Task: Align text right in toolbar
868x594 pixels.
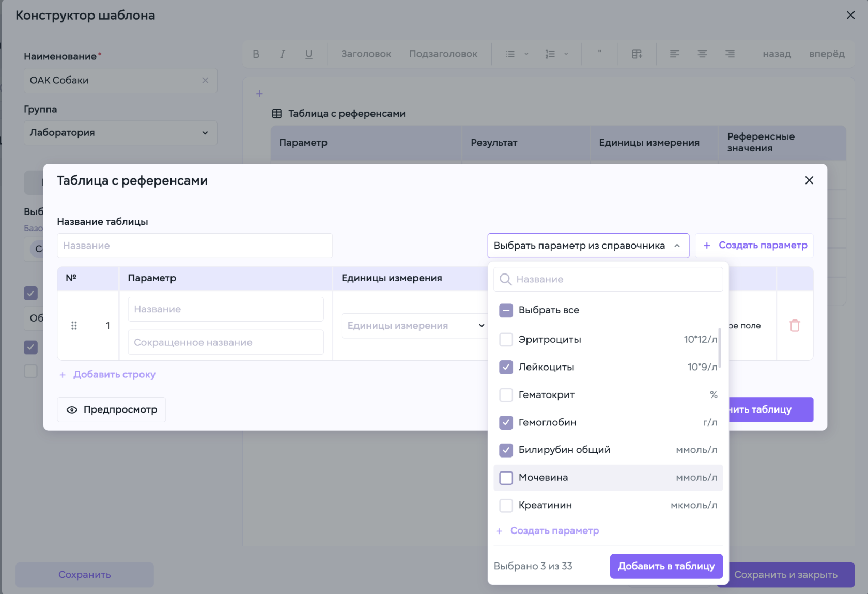Action: [x=730, y=54]
